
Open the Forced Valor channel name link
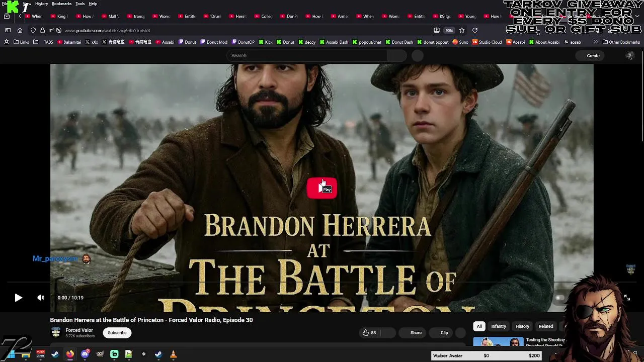coord(79,330)
